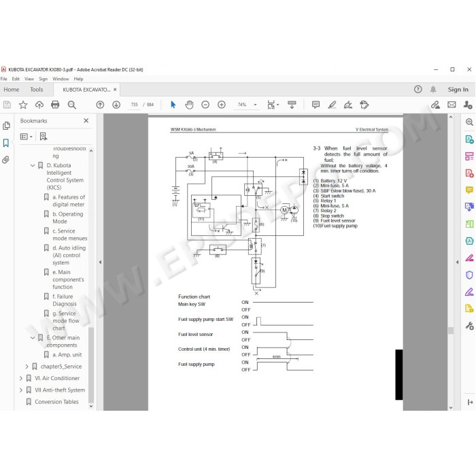Open the Sign menu
476x476 pixels.
tap(43, 79)
